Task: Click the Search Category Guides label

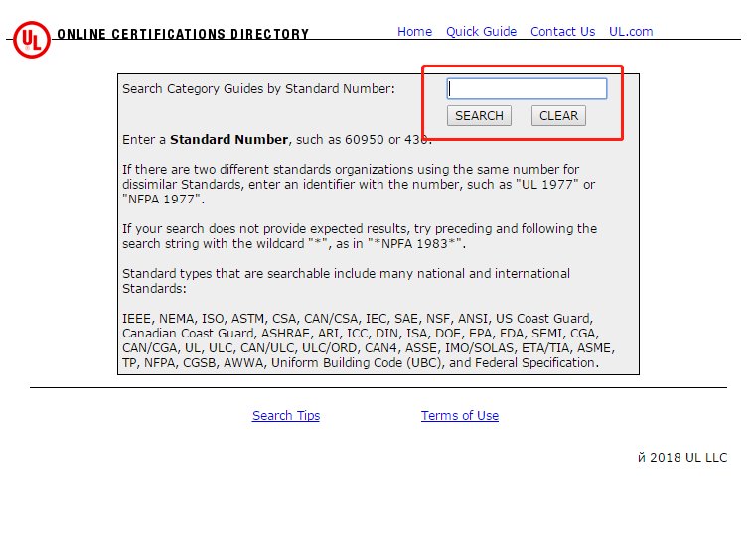Action: point(258,89)
